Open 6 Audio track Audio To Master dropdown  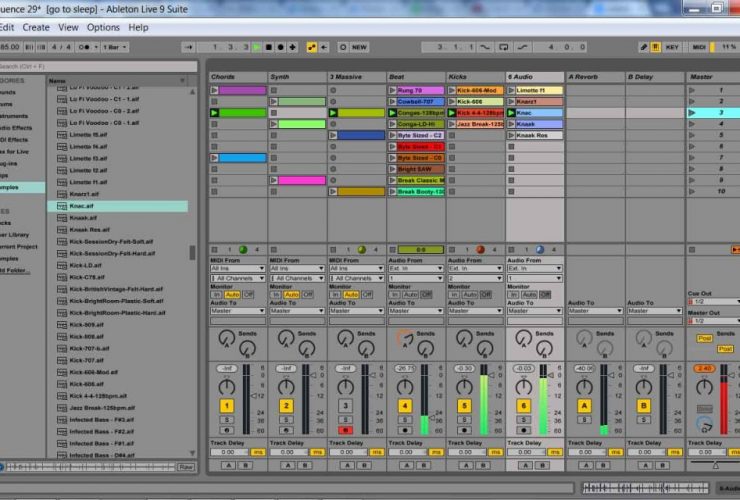[x=535, y=311]
